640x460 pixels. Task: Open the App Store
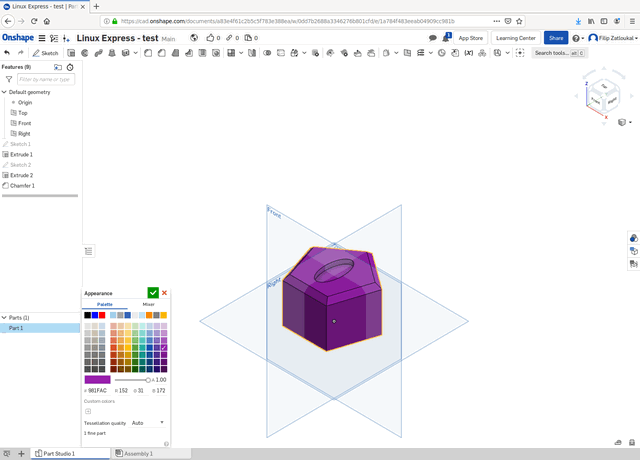coord(471,38)
